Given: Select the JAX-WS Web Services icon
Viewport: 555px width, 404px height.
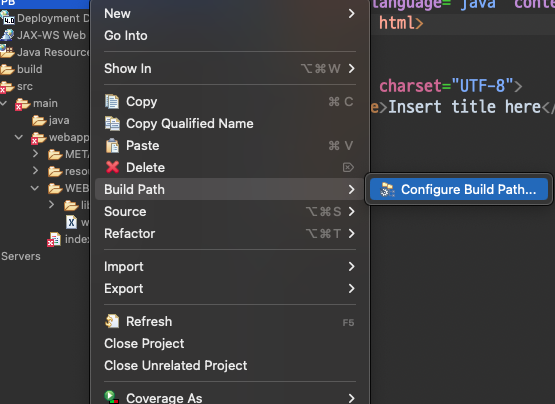Looking at the screenshot, I should pos(7,35).
